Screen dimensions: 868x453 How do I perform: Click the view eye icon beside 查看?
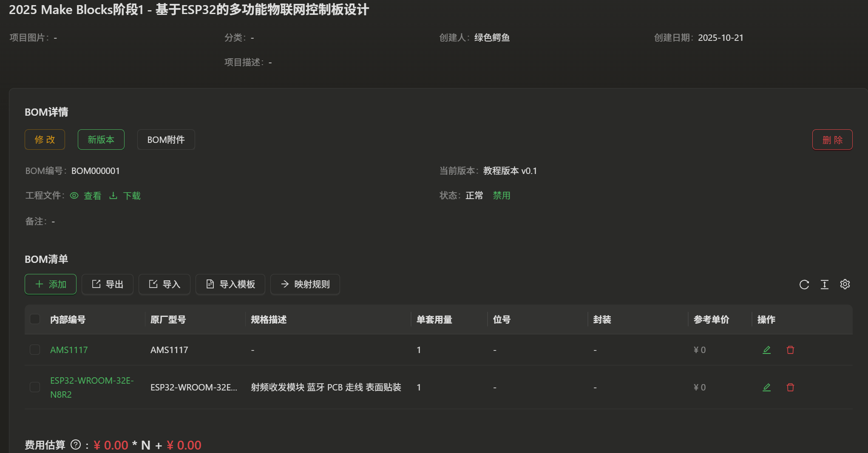(74, 195)
